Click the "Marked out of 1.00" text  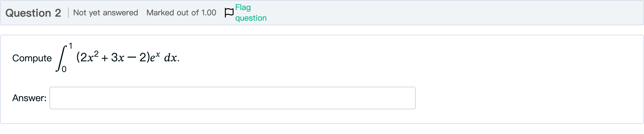point(181,13)
